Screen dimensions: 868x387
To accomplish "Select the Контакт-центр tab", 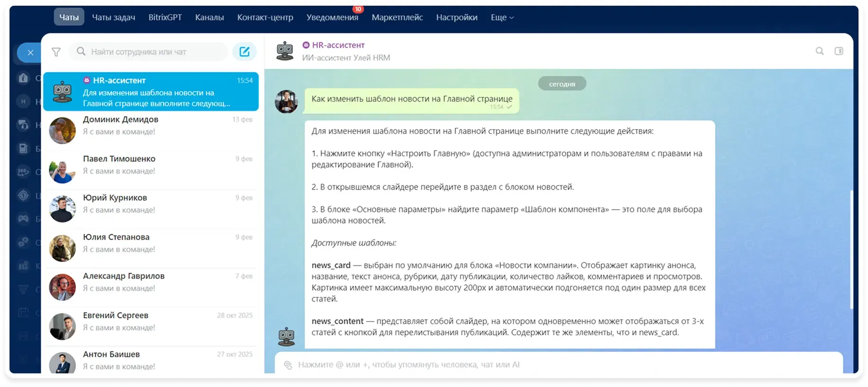I will (265, 17).
